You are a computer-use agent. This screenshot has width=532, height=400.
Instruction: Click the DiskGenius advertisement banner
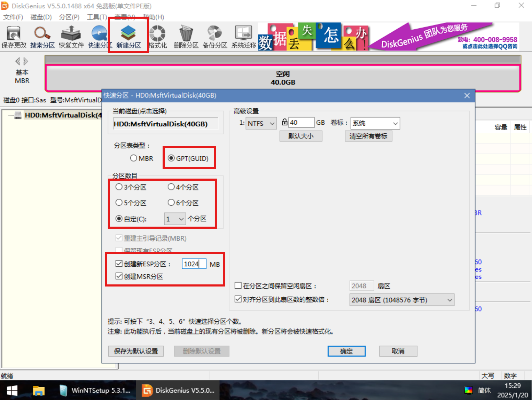(x=389, y=37)
